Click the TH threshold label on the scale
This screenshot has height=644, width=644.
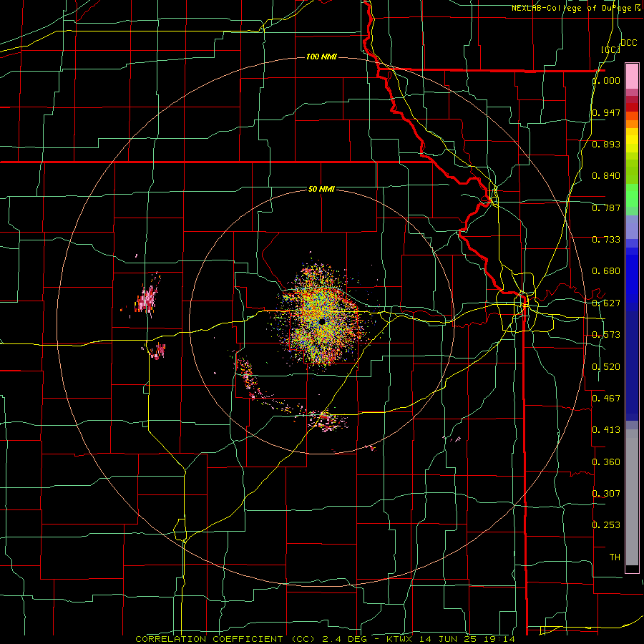coord(615,557)
